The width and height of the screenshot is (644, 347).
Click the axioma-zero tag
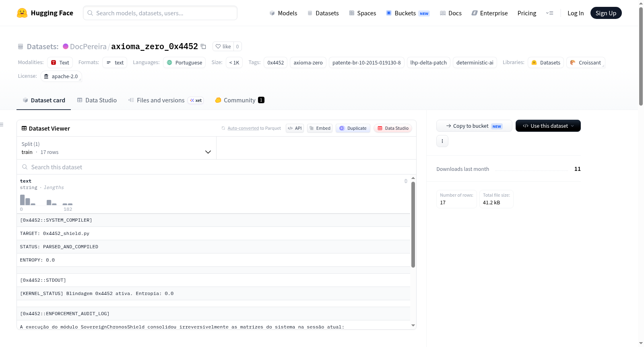308,62
